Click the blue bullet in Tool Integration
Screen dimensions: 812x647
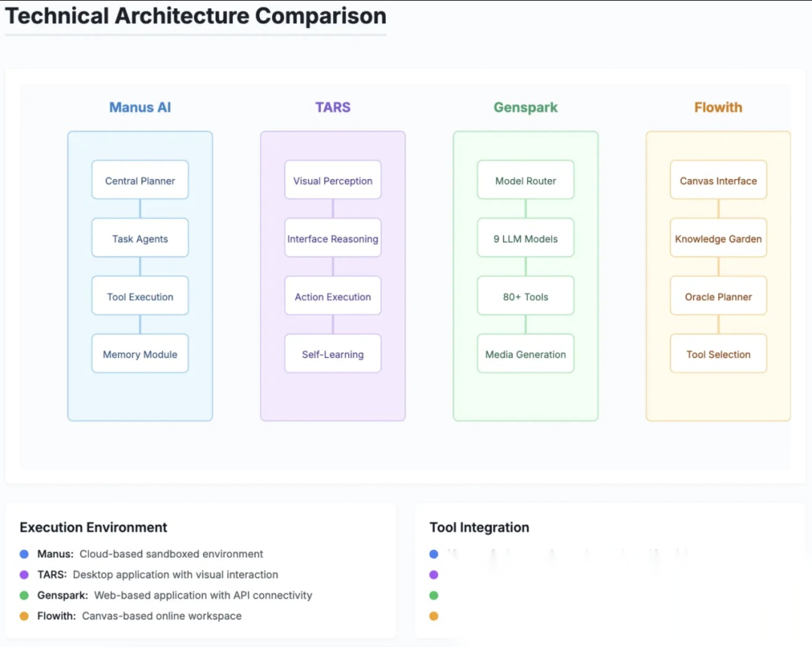[434, 554]
